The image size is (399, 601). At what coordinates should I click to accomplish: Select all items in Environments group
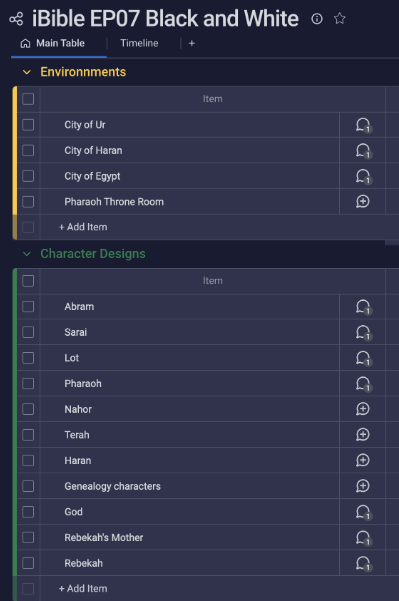coord(28,99)
